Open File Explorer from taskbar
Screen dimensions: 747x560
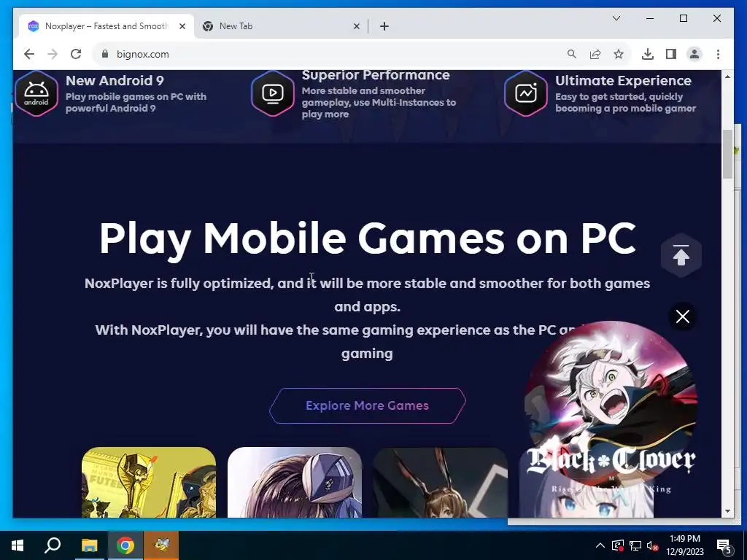point(89,545)
